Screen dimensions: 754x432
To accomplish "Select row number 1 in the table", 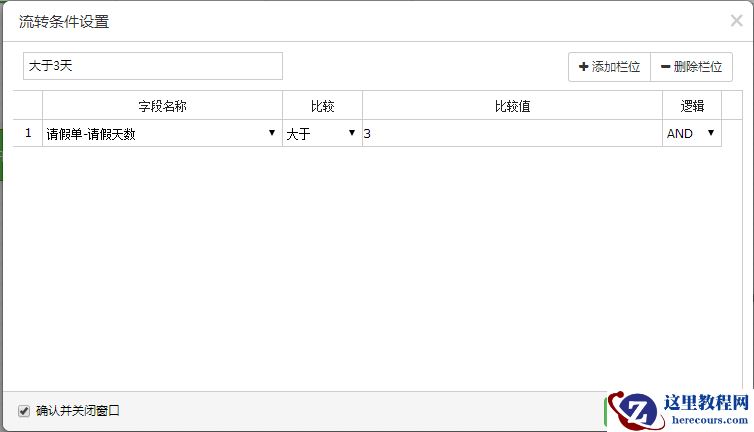I will [28, 133].
